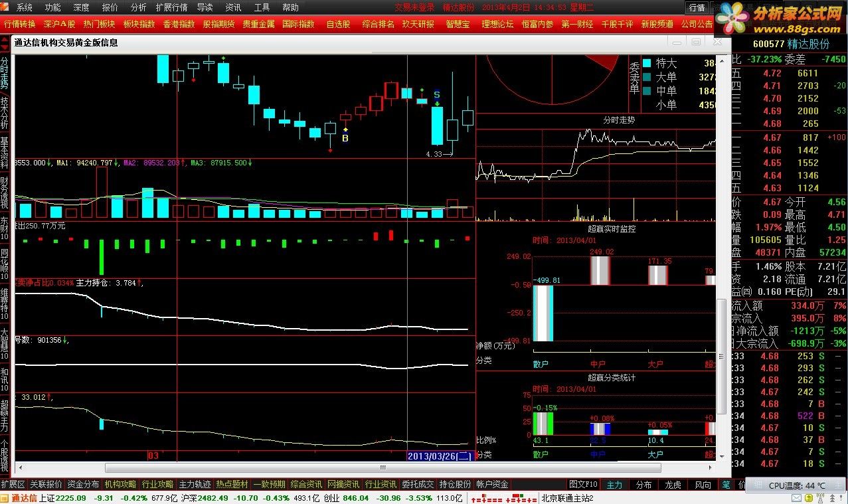Select the 持仓股份 bottom tab
The height and width of the screenshot is (504, 848).
click(456, 485)
